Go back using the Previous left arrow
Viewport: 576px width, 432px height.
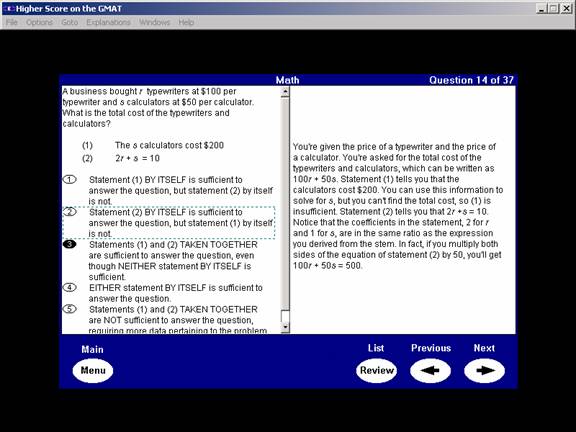pos(430,371)
